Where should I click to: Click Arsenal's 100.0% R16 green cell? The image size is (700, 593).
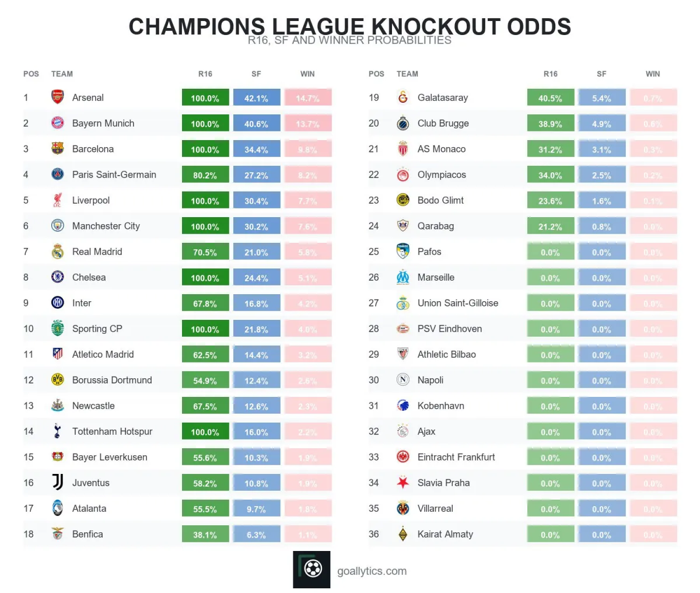pyautogui.click(x=205, y=98)
